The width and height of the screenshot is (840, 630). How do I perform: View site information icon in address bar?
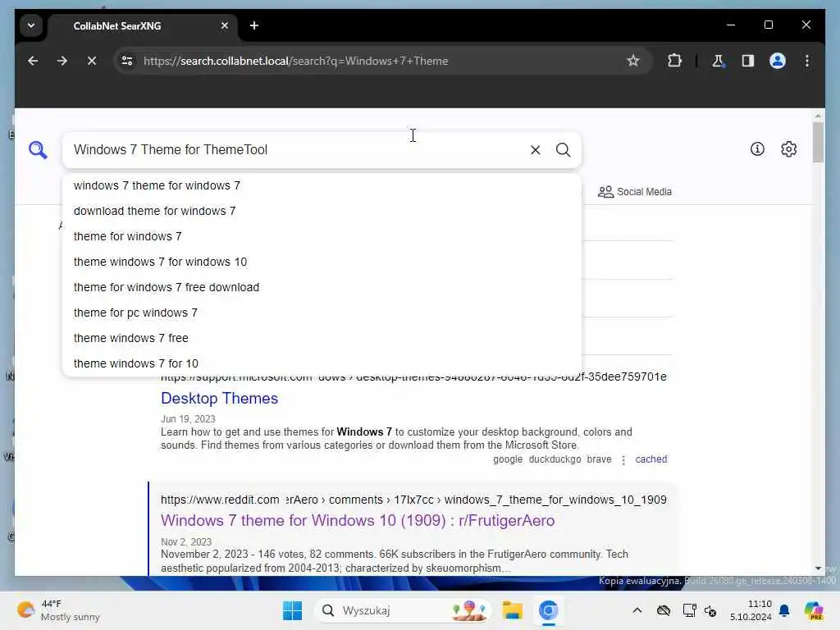click(x=127, y=61)
